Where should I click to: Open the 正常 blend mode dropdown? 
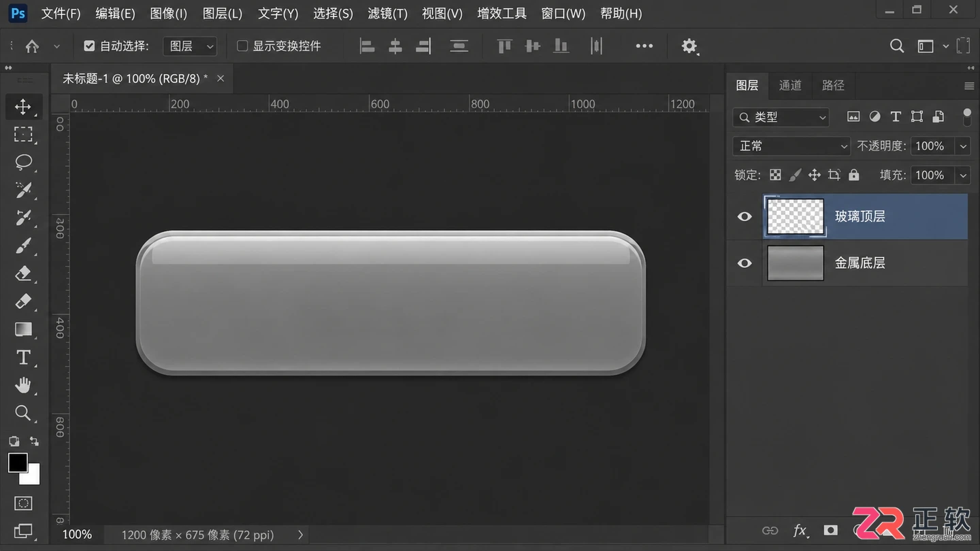pos(791,146)
